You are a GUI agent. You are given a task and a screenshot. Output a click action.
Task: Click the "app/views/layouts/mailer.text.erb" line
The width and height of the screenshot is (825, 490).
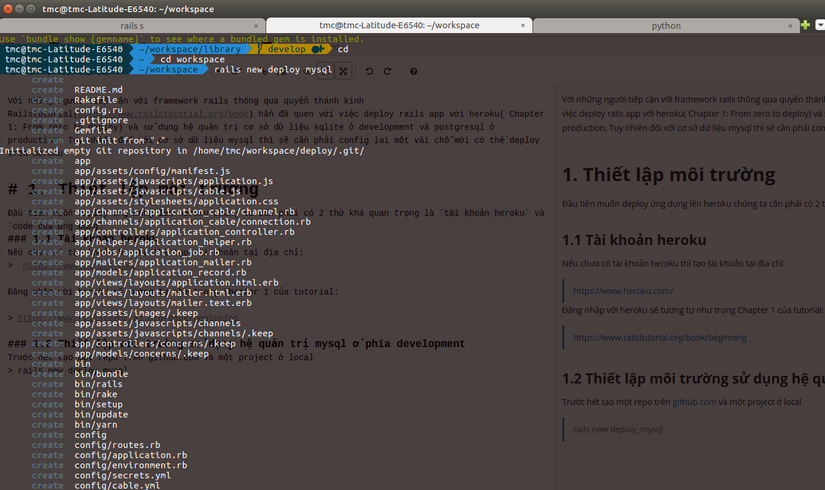(163, 303)
